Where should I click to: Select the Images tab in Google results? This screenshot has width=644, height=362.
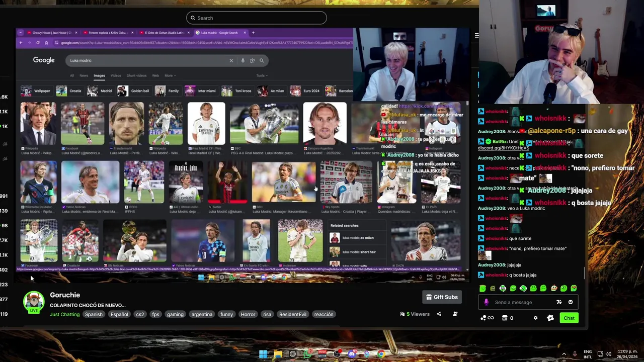coord(99,75)
